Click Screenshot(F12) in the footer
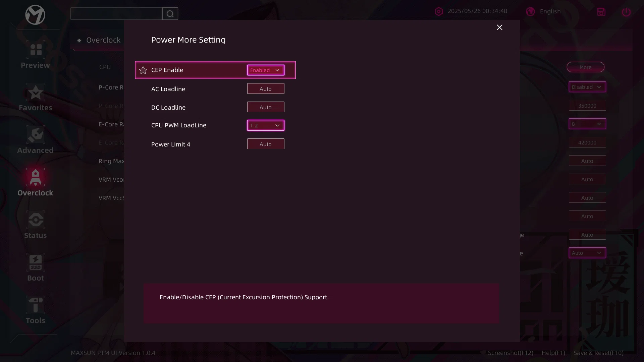The image size is (644, 362). 511,353
